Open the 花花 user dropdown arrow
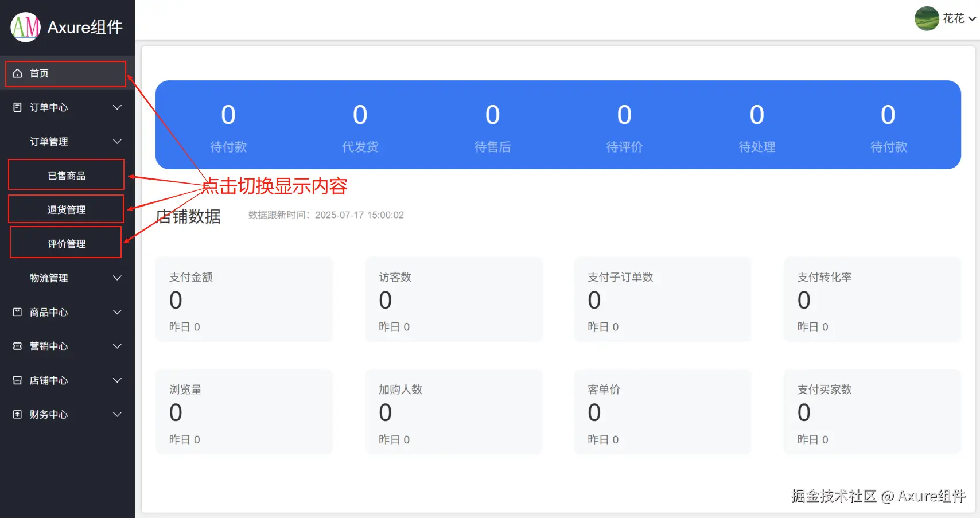This screenshot has width=980, height=518. (x=972, y=19)
